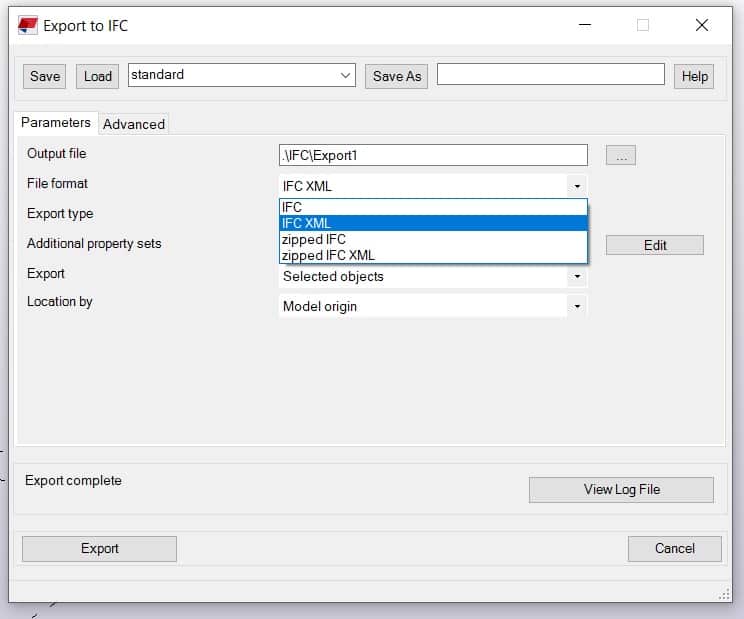This screenshot has height=619, width=744.
Task: Click the Save button
Action: [45, 76]
